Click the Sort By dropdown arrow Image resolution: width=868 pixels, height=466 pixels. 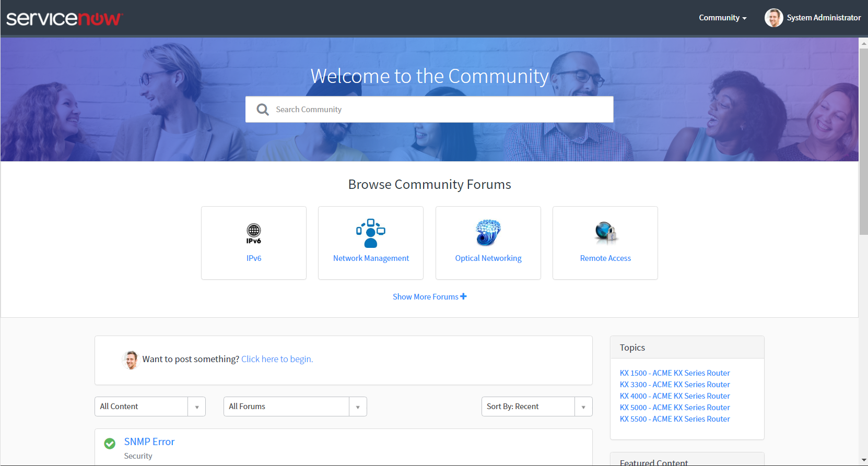[x=583, y=407]
